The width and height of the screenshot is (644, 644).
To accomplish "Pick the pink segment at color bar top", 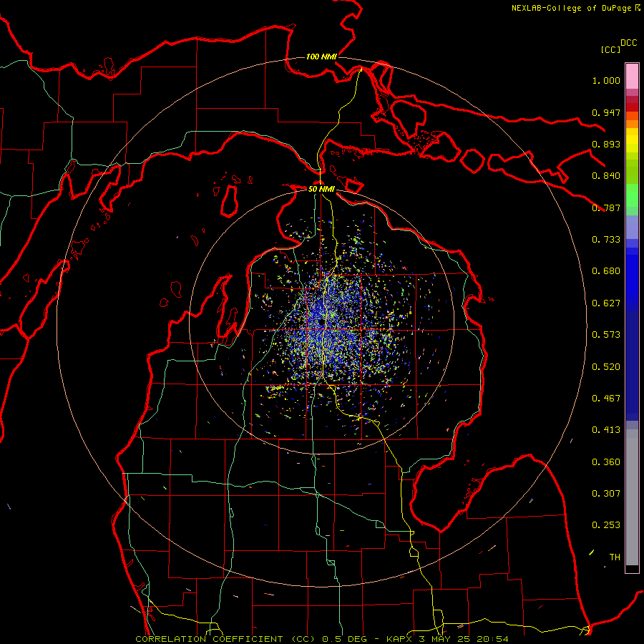I will coord(632,77).
